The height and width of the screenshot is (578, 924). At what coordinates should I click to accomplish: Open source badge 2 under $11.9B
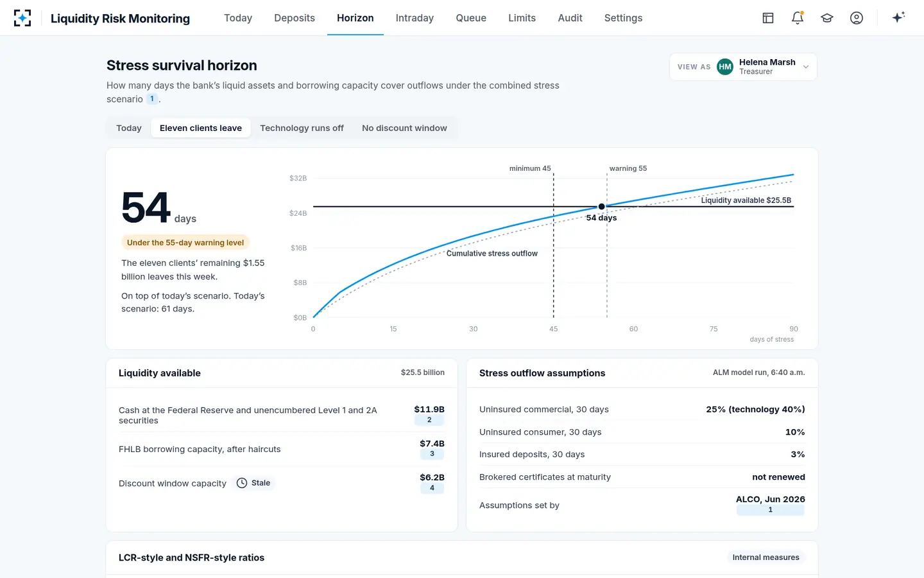429,420
